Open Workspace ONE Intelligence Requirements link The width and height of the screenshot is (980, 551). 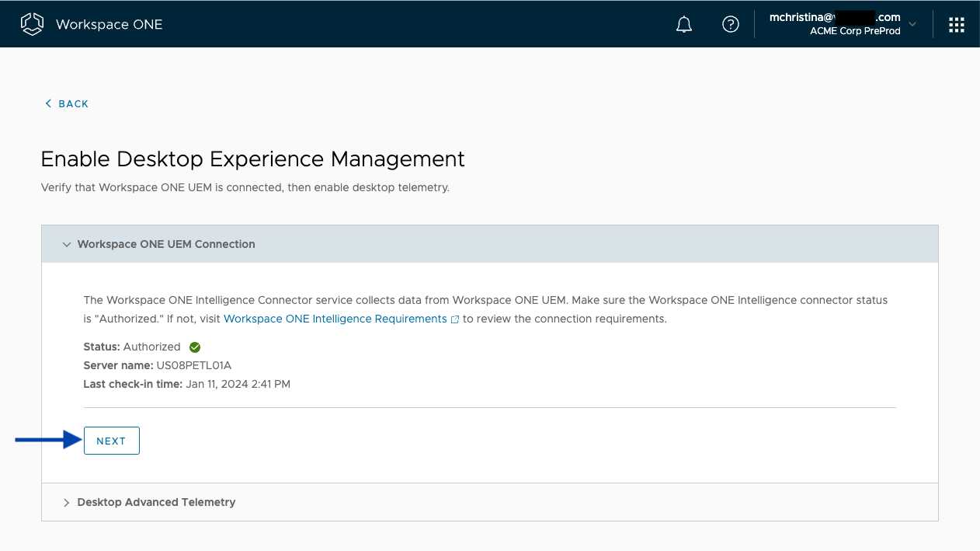tap(335, 319)
